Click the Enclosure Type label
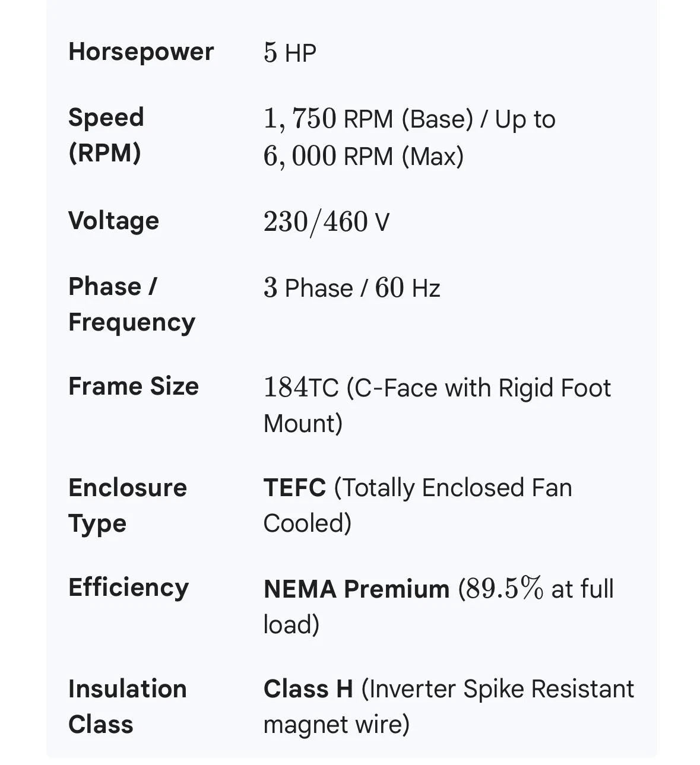This screenshot has height=765, width=700. pos(128,506)
